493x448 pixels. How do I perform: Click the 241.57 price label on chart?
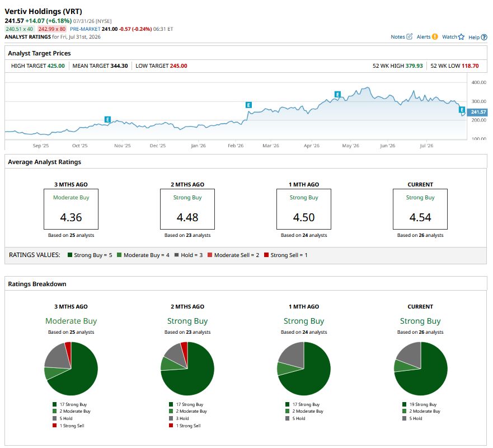point(477,112)
